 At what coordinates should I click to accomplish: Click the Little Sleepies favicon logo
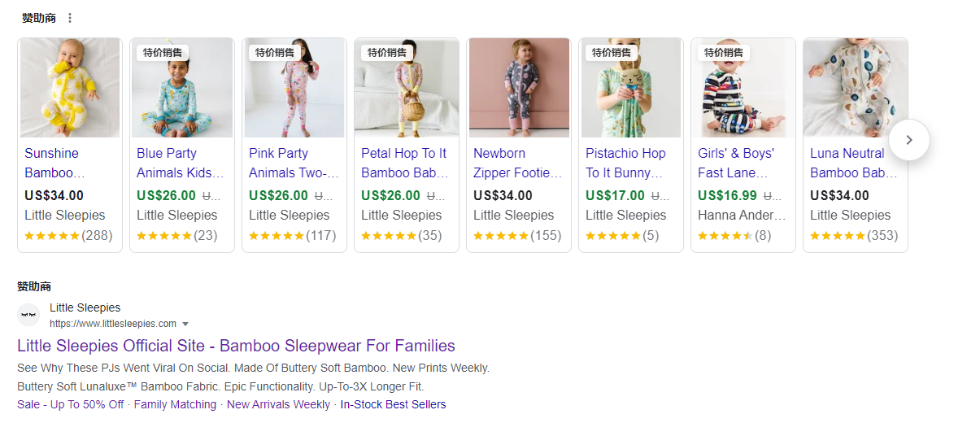(28, 315)
